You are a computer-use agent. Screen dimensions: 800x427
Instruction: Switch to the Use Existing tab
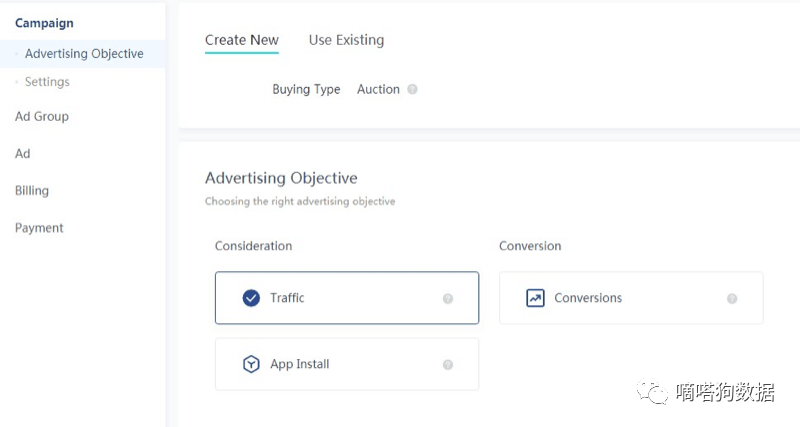tap(346, 40)
